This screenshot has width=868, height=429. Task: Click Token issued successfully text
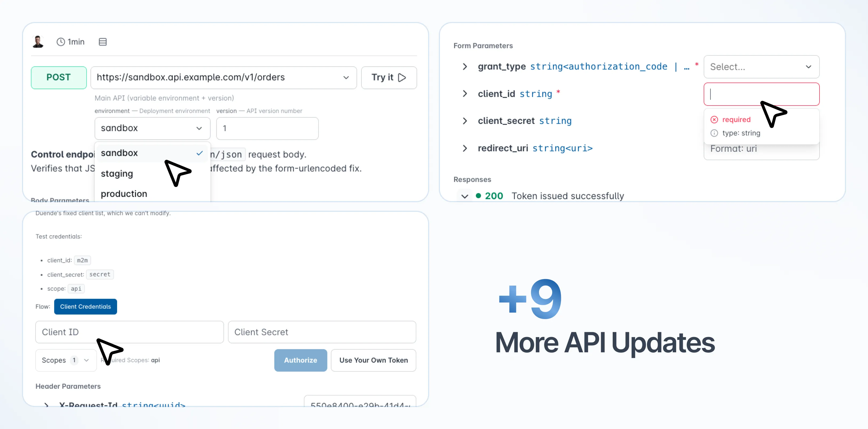tap(568, 196)
